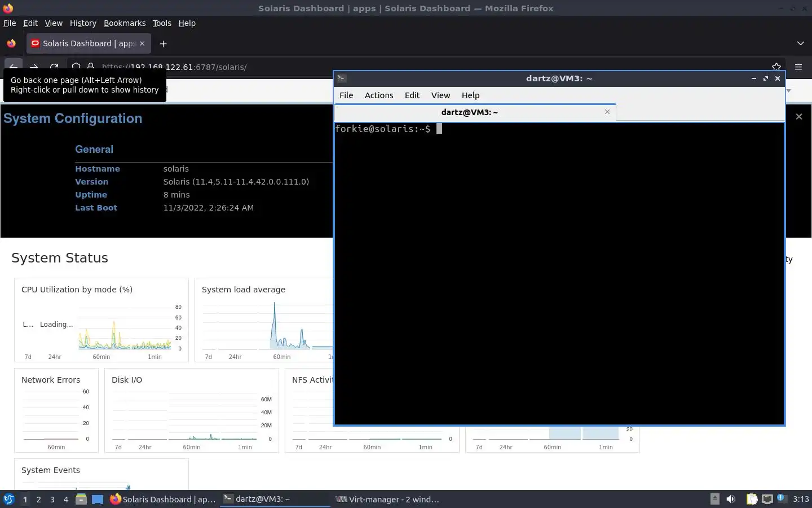The image size is (812, 508).
Task: Select 7d range on CPU Utilization chart
Action: click(x=28, y=357)
